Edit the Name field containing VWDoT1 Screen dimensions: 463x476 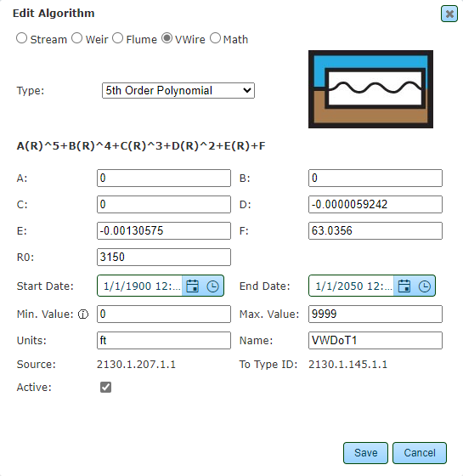pos(375,340)
